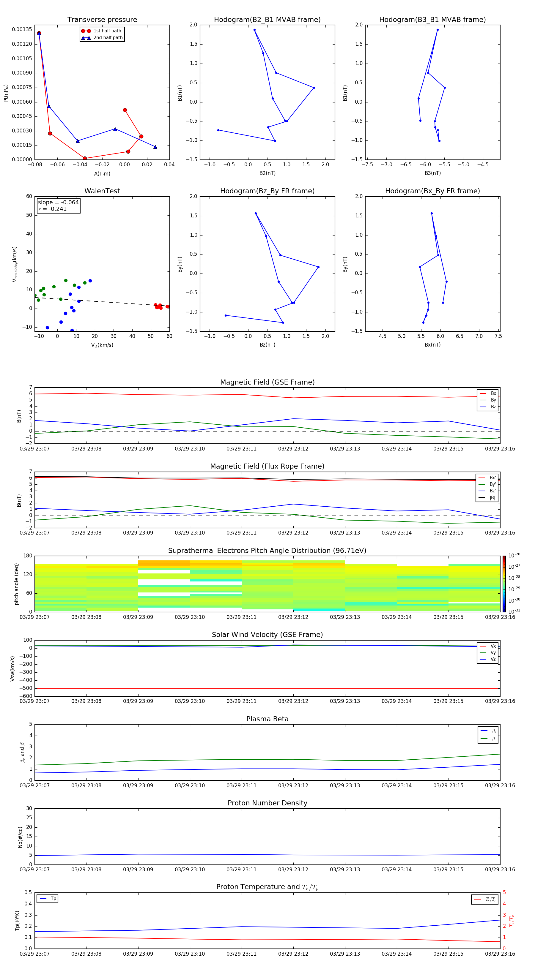This screenshot has height=980, width=535.
Task: Click the pitch angle distribution color bar
Action: [x=504, y=584]
